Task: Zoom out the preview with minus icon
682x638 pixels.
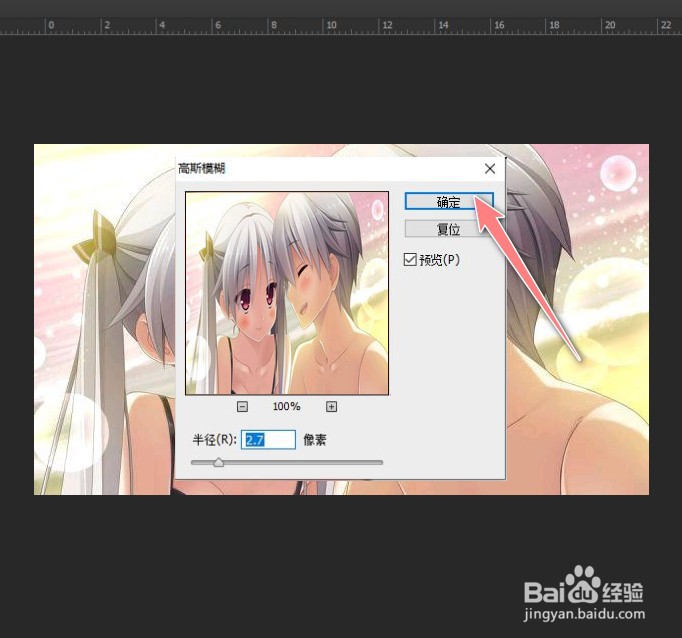Action: 242,407
